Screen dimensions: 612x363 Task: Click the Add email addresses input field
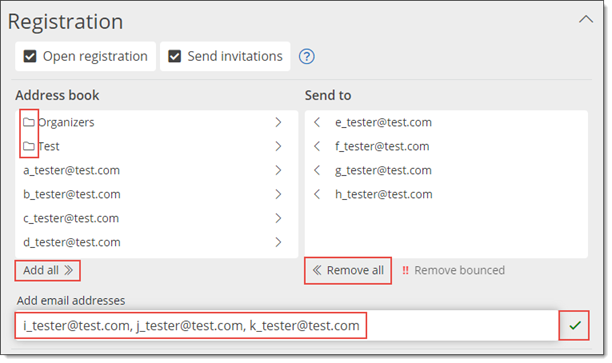(x=286, y=326)
